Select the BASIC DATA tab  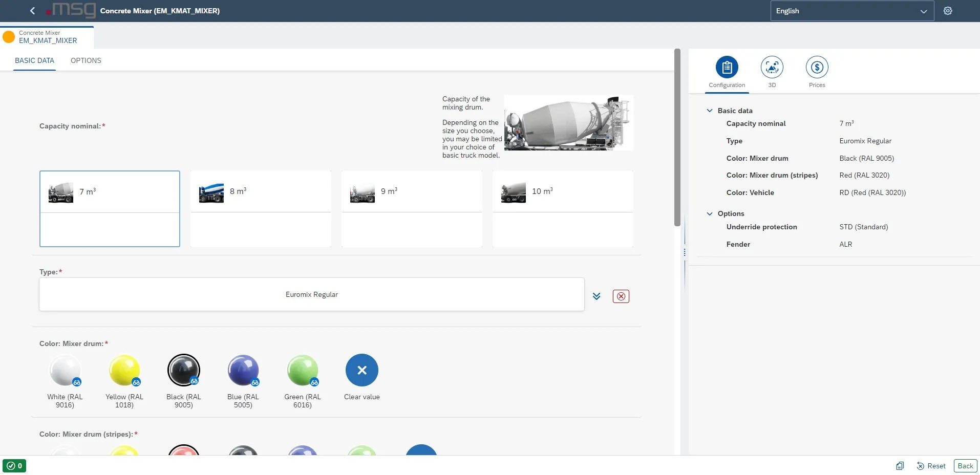[x=34, y=60]
